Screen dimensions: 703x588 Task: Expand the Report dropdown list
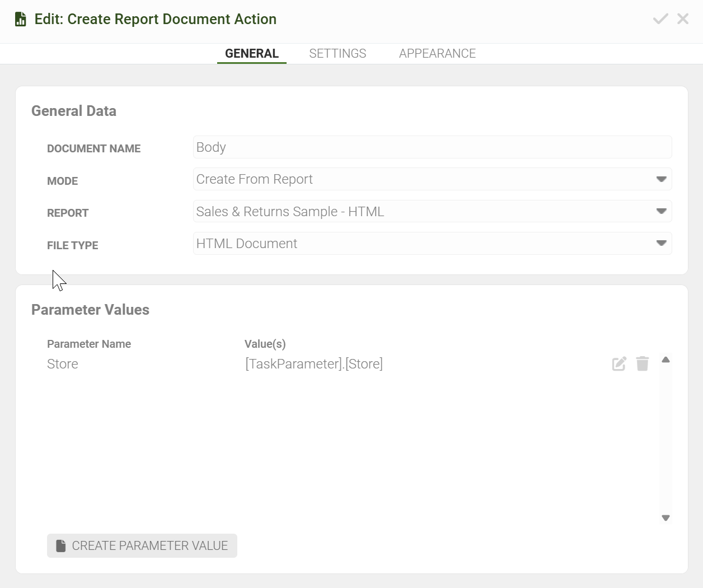click(661, 212)
